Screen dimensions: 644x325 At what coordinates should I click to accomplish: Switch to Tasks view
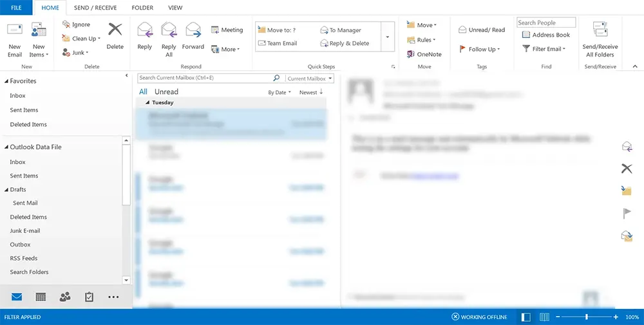[89, 297]
